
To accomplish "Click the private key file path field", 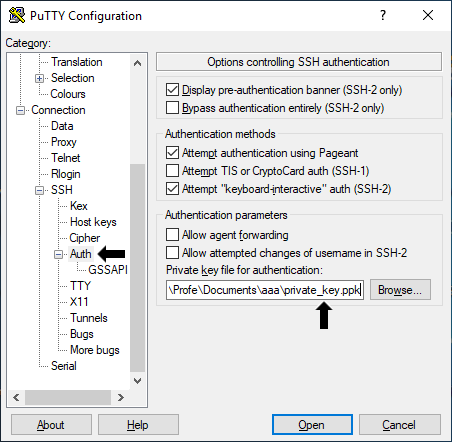I will [265, 290].
